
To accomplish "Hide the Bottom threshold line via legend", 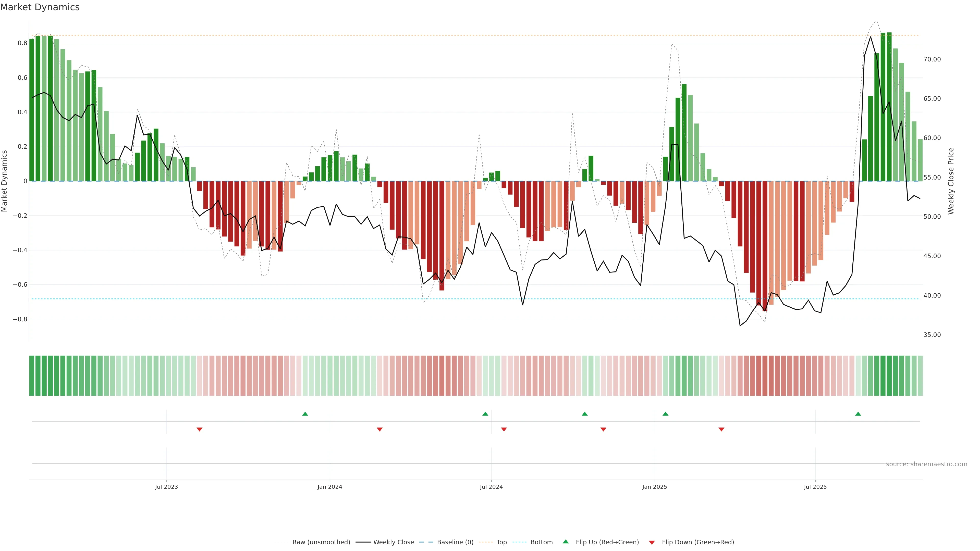I will pos(541,542).
